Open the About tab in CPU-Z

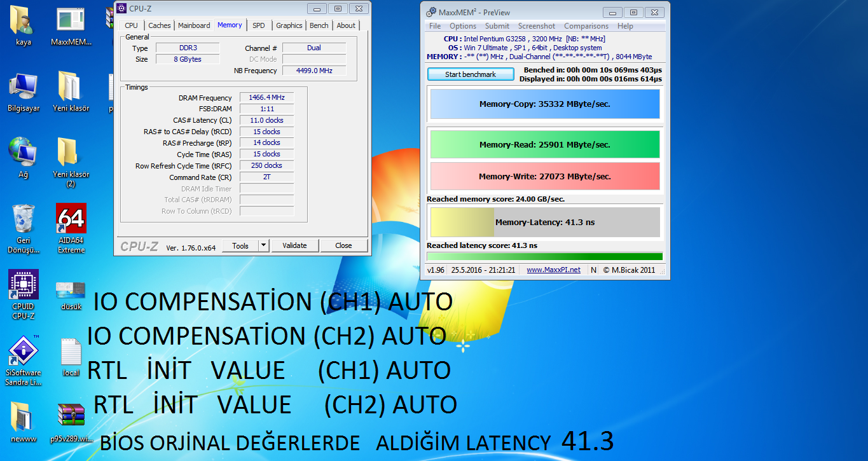(346, 25)
